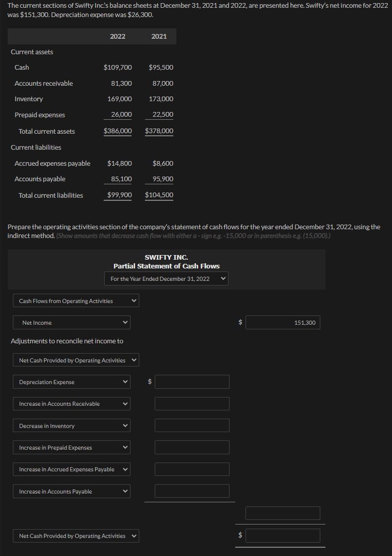The width and height of the screenshot is (392, 556).
Task: Click the 2022 column header
Action: 118,36
